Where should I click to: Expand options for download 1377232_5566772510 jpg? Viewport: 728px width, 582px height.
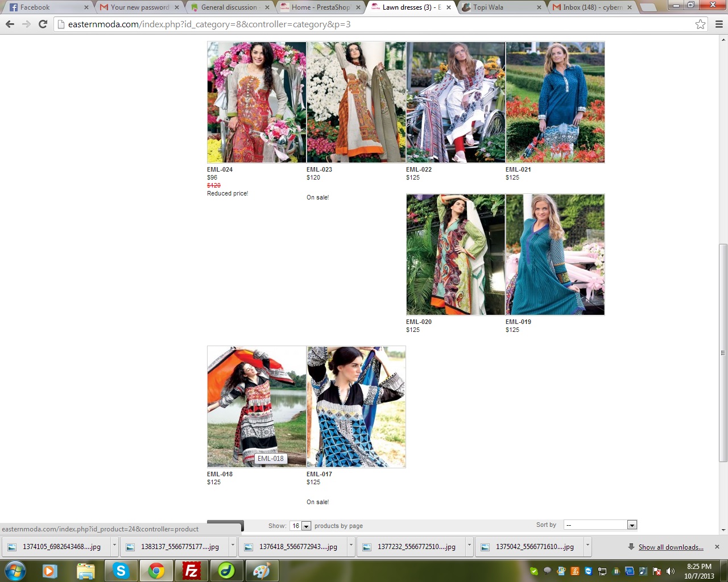469,547
